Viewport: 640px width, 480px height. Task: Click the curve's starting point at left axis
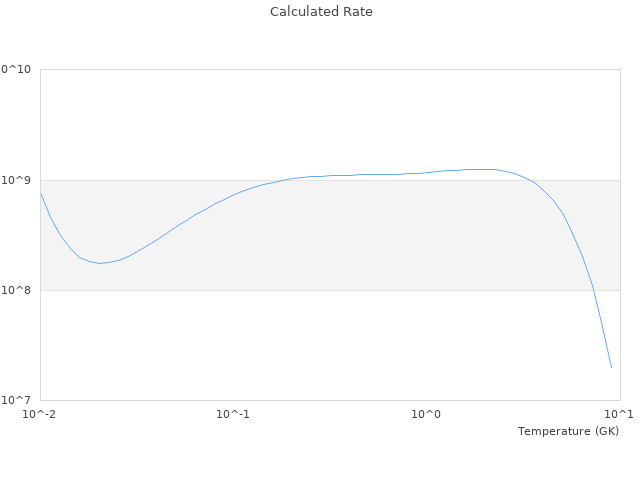[x=41, y=193]
